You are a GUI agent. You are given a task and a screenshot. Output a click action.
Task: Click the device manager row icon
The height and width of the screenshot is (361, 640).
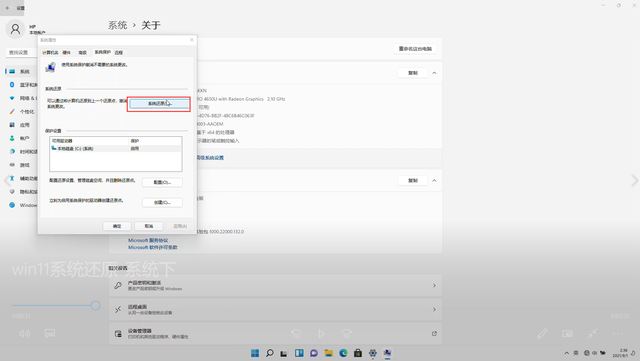[118, 334]
